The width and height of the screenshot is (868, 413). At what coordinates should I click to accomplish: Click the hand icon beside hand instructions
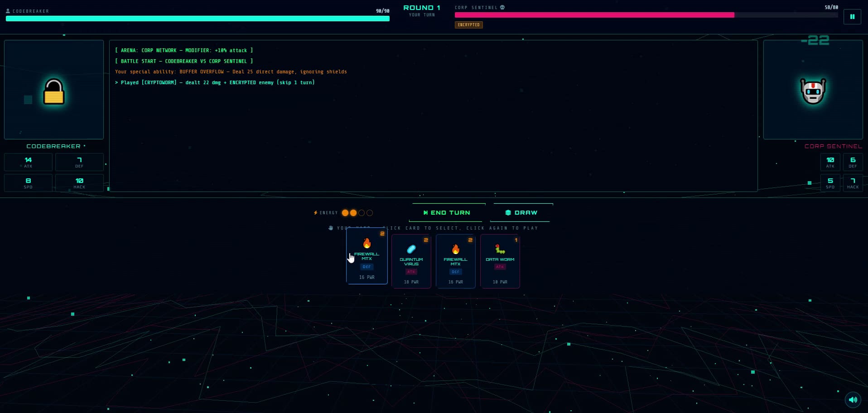click(331, 228)
